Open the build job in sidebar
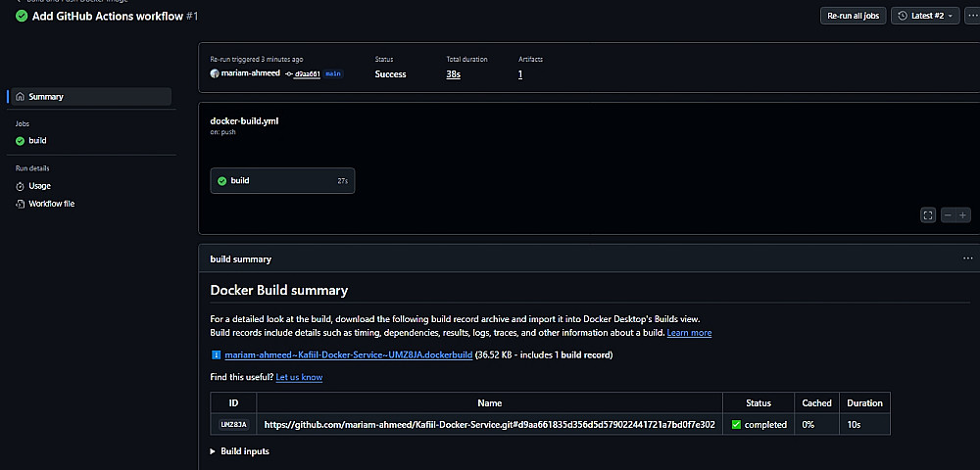Image resolution: width=980 pixels, height=470 pixels. tap(37, 141)
